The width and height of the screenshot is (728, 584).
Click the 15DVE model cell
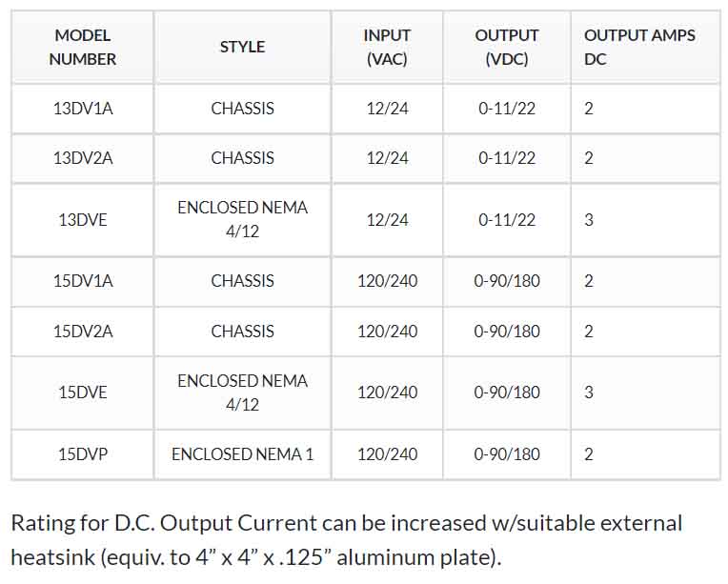[x=83, y=393]
